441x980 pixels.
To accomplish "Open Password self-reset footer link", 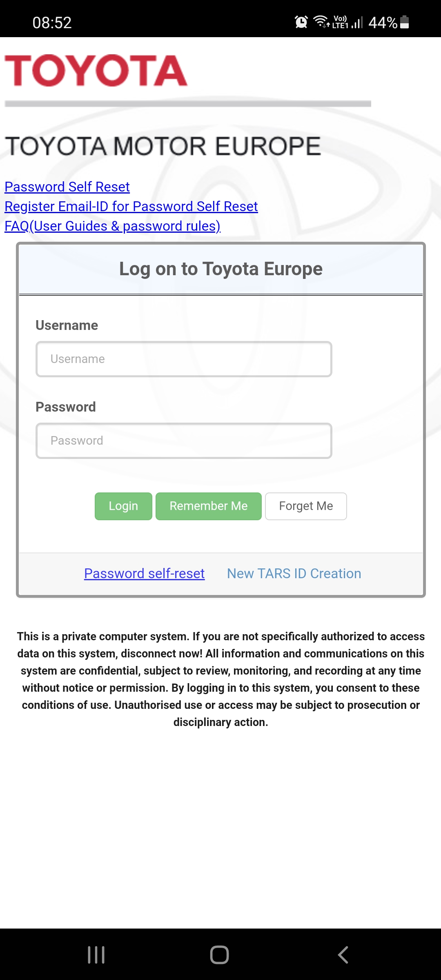I will click(144, 573).
